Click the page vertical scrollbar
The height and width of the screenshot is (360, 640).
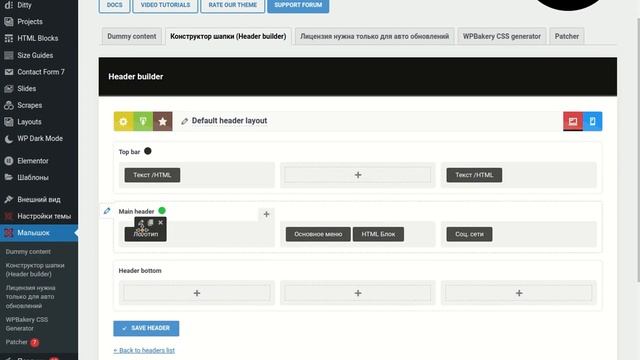click(638, 150)
